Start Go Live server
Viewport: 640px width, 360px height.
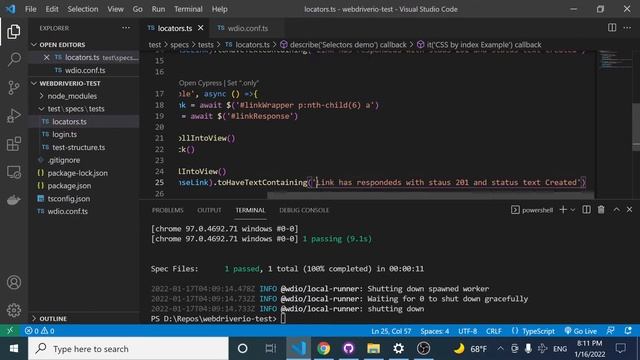click(580, 331)
